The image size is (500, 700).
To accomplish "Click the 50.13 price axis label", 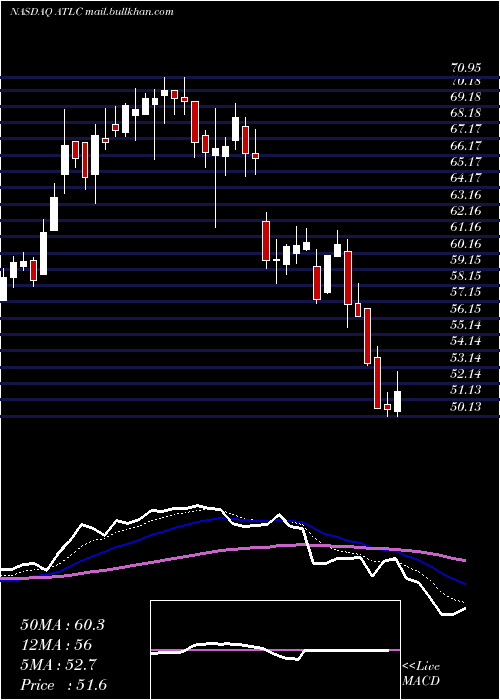I will (x=466, y=407).
